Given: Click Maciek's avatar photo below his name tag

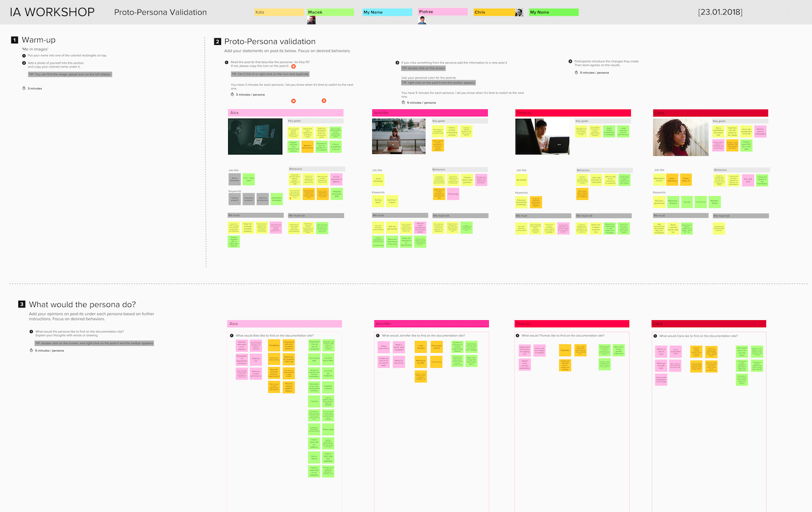Looking at the screenshot, I should (x=311, y=19).
